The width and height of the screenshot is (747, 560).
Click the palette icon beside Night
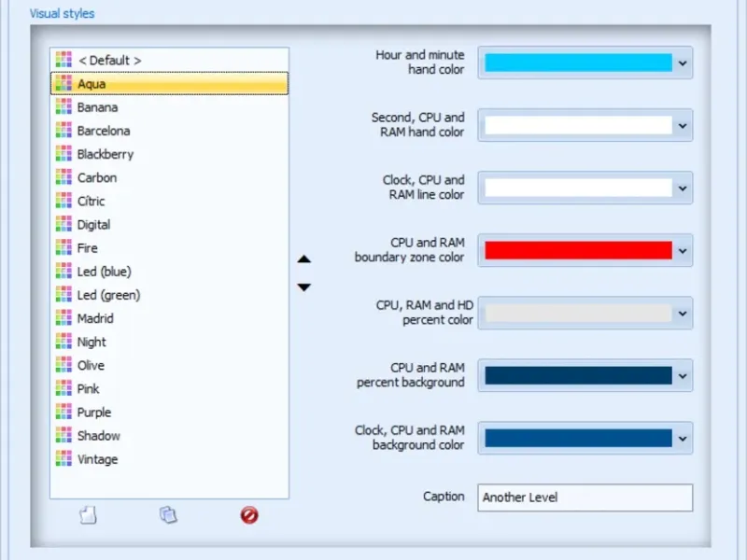coord(63,342)
